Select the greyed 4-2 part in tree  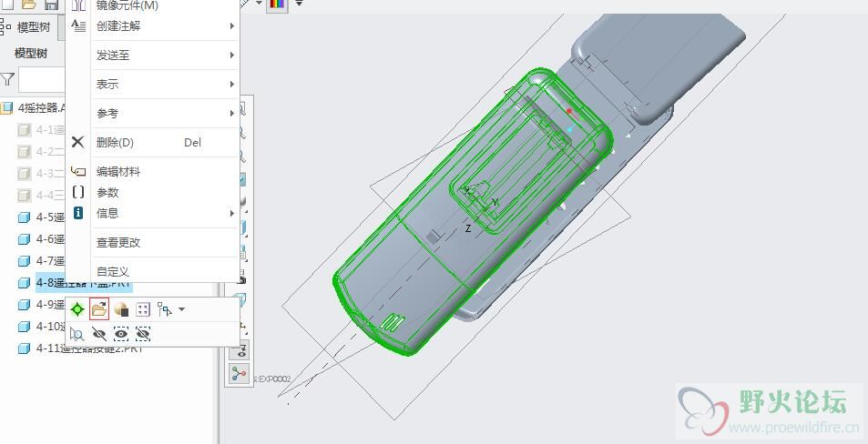click(x=50, y=152)
